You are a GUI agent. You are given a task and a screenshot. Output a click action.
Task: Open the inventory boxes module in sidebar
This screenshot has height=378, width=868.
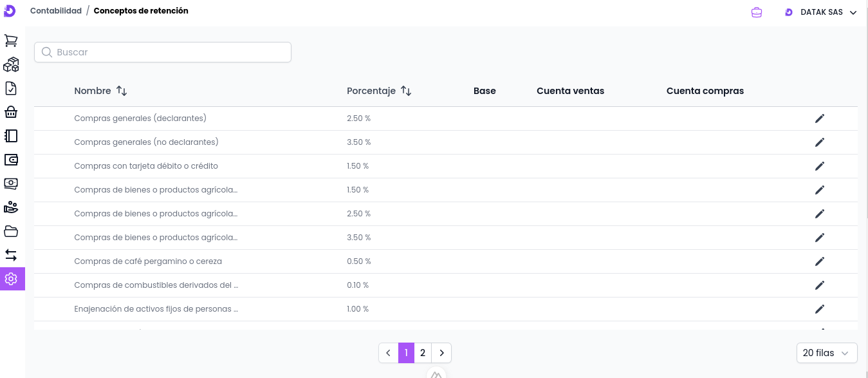coord(11,64)
